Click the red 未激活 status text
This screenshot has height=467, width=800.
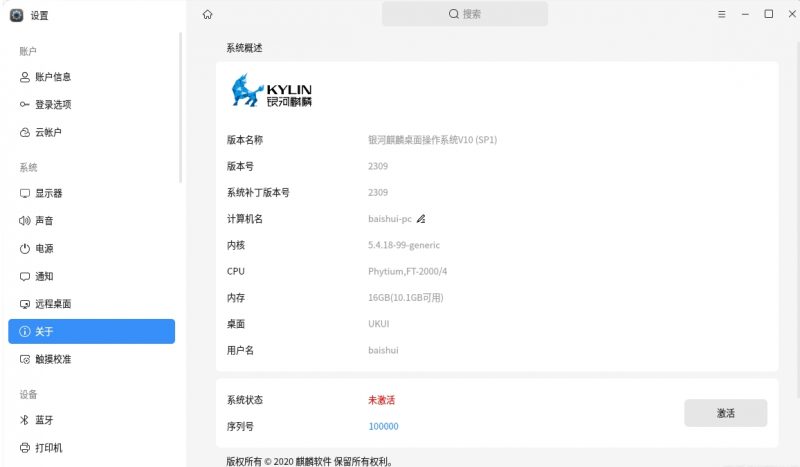tap(382, 400)
